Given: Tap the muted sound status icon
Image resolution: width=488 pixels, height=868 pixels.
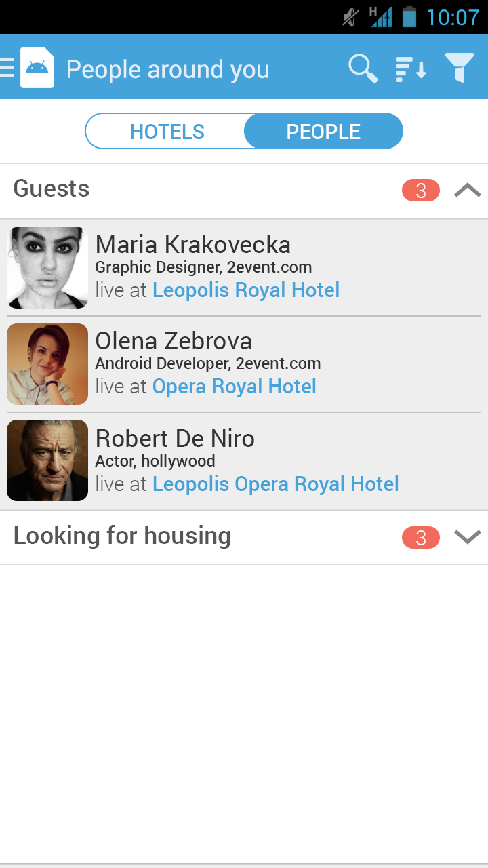Looking at the screenshot, I should coord(350,17).
